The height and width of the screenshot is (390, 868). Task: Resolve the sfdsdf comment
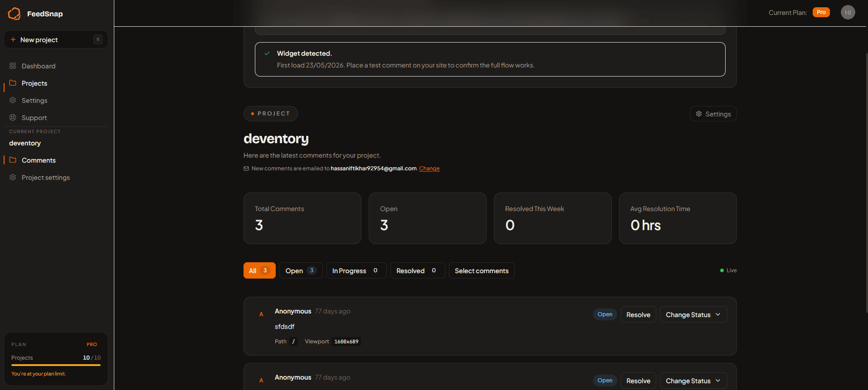pos(638,314)
